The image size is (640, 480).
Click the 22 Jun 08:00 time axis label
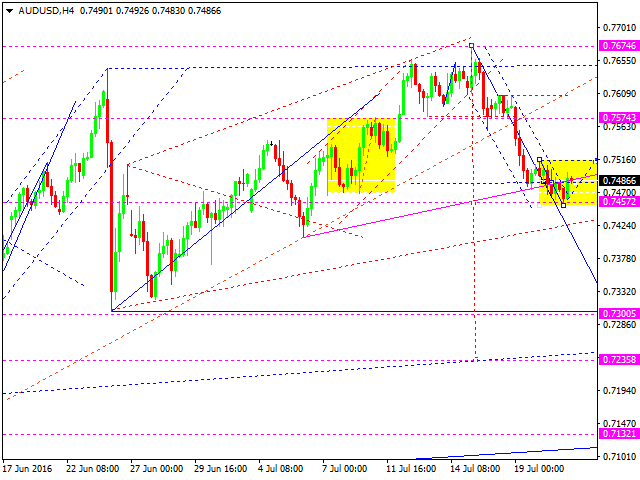(93, 469)
